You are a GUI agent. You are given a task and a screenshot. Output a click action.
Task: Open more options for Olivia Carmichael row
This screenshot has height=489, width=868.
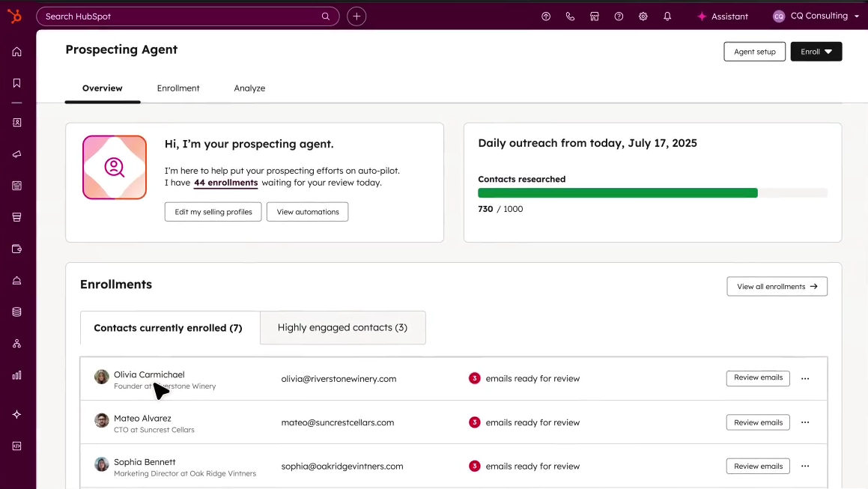pyautogui.click(x=805, y=378)
